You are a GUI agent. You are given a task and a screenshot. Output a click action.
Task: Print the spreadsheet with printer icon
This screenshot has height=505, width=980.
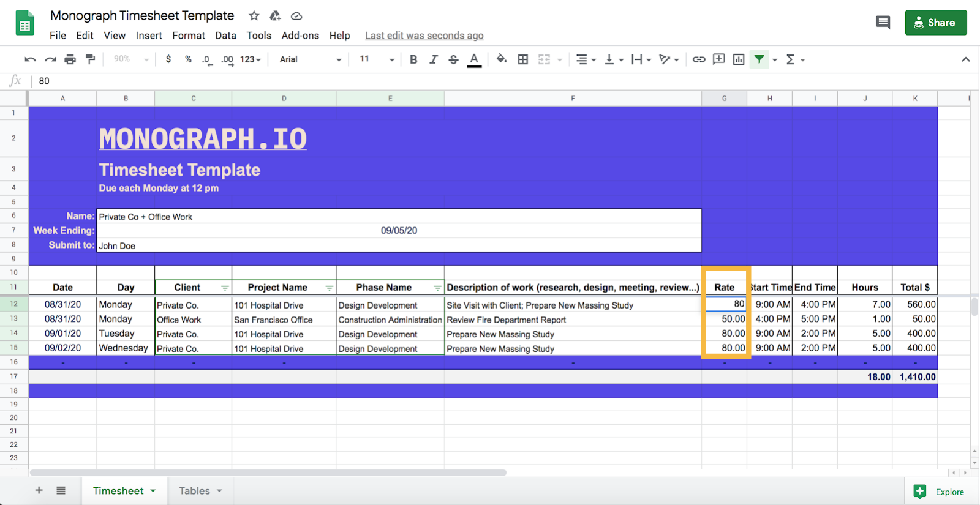(70, 59)
